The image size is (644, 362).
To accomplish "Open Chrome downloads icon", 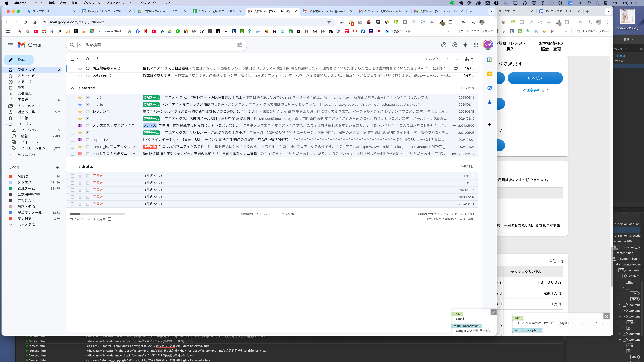I will click(x=473, y=22).
